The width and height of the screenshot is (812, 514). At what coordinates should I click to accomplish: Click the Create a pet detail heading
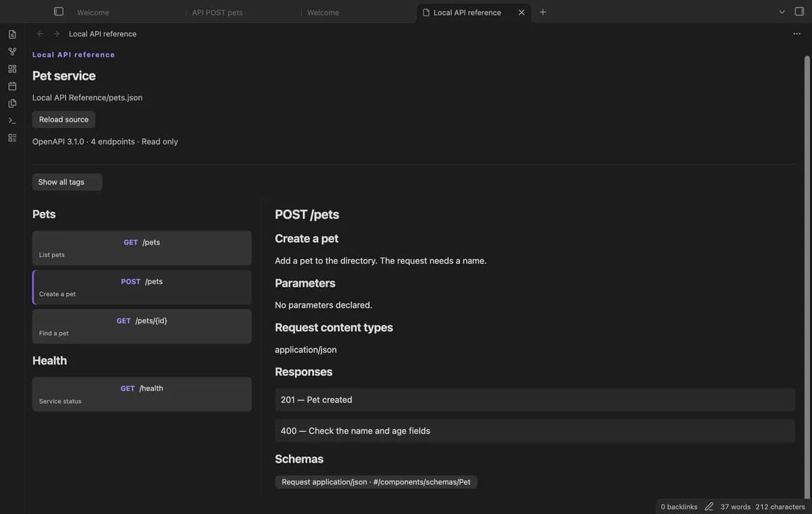(307, 239)
